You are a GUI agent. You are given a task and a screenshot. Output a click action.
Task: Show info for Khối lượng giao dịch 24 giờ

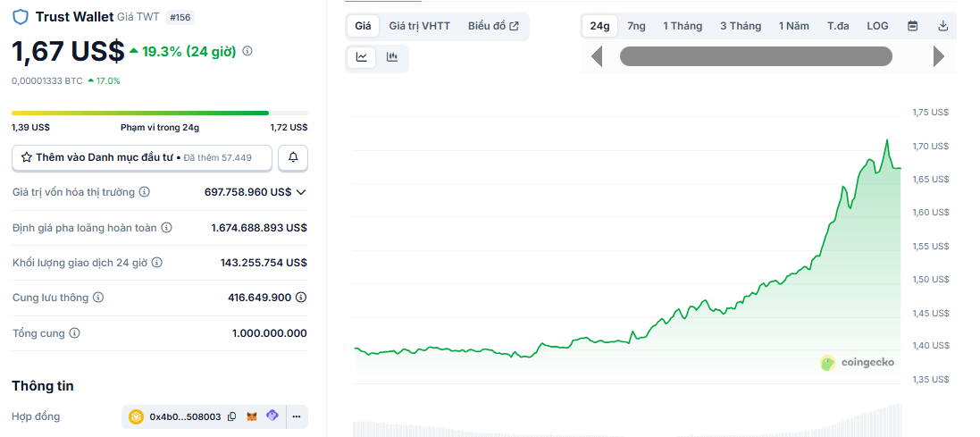tap(157, 263)
